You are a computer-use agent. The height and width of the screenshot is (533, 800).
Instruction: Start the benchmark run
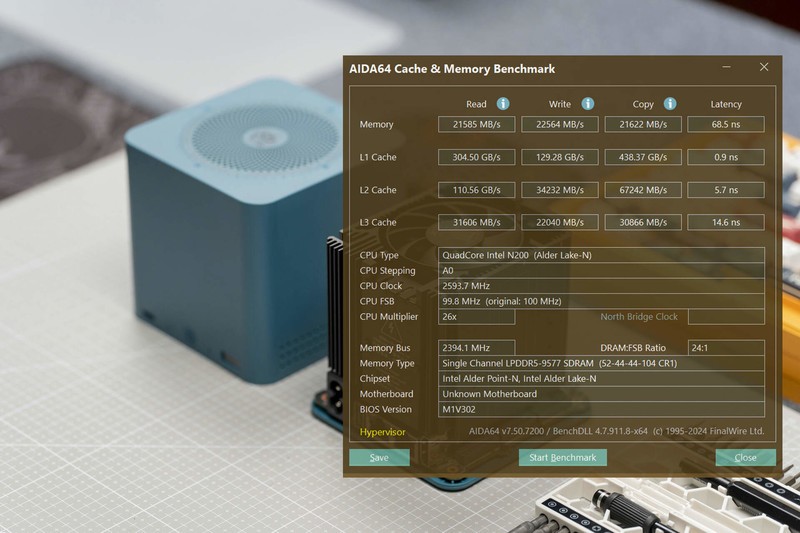(563, 457)
